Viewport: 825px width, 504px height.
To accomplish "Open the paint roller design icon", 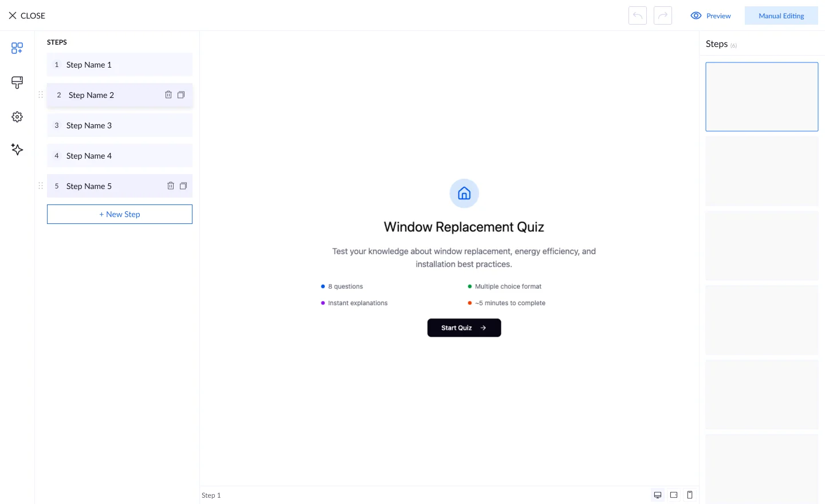I will click(17, 82).
